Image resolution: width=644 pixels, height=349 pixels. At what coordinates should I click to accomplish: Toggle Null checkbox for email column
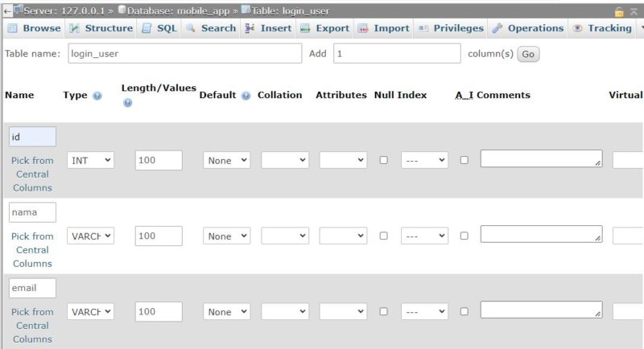[x=383, y=312]
